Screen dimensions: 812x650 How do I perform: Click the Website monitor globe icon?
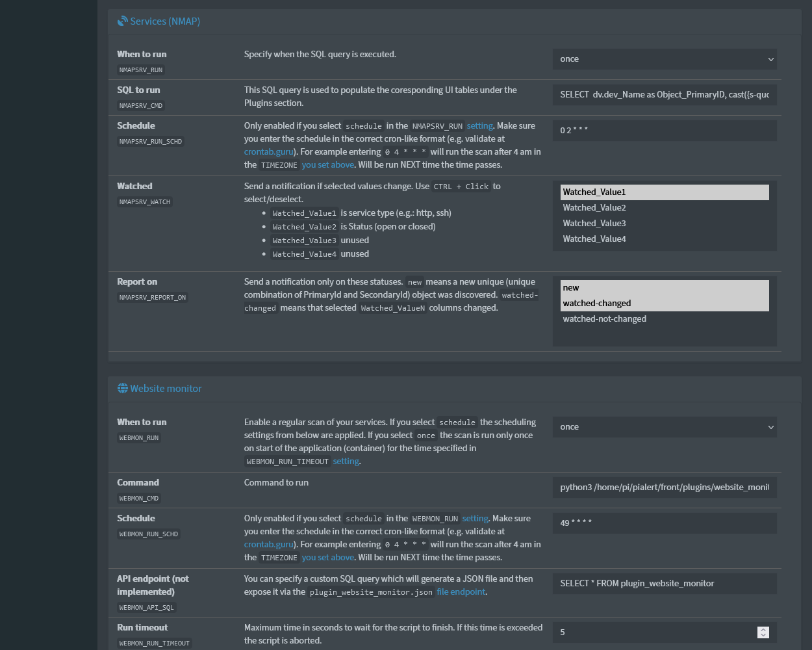point(122,389)
